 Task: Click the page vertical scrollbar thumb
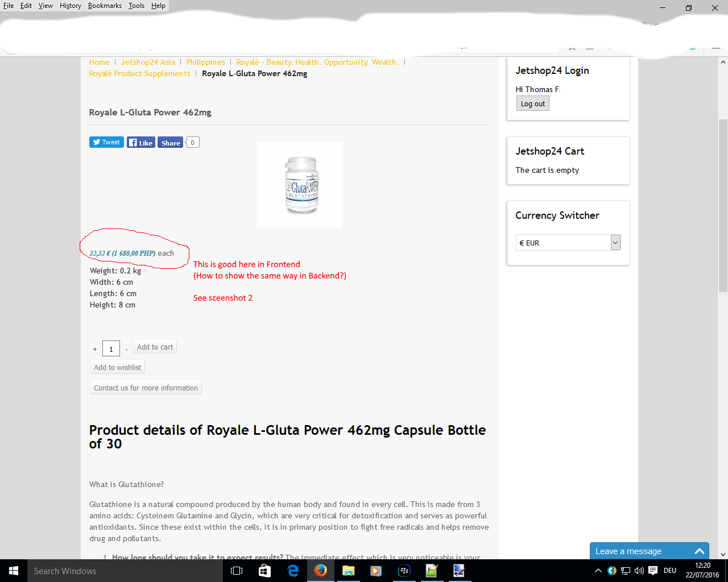723,206
